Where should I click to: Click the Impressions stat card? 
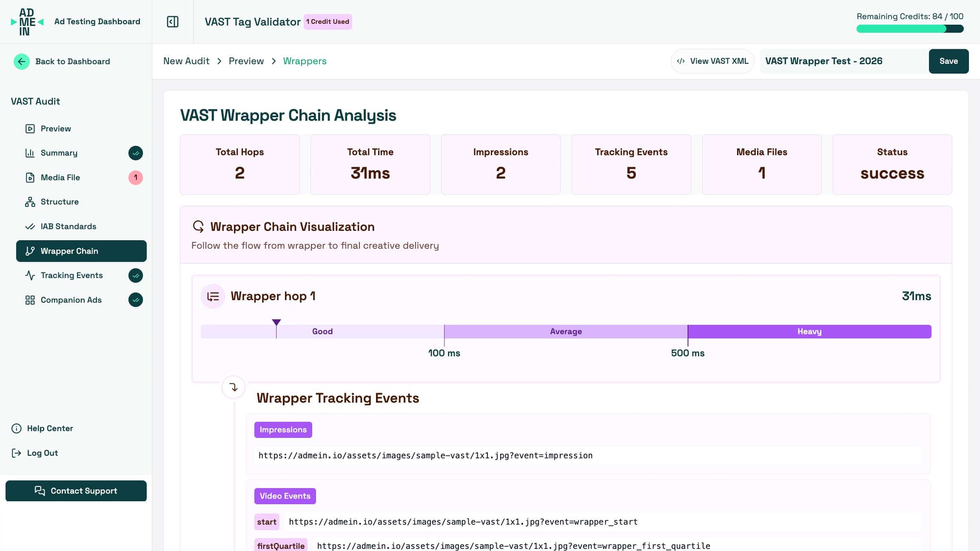(x=501, y=165)
